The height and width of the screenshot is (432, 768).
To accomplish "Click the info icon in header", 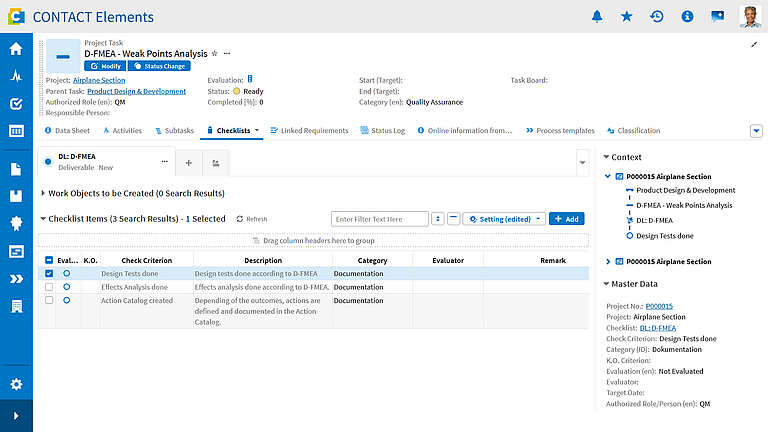I will [687, 17].
